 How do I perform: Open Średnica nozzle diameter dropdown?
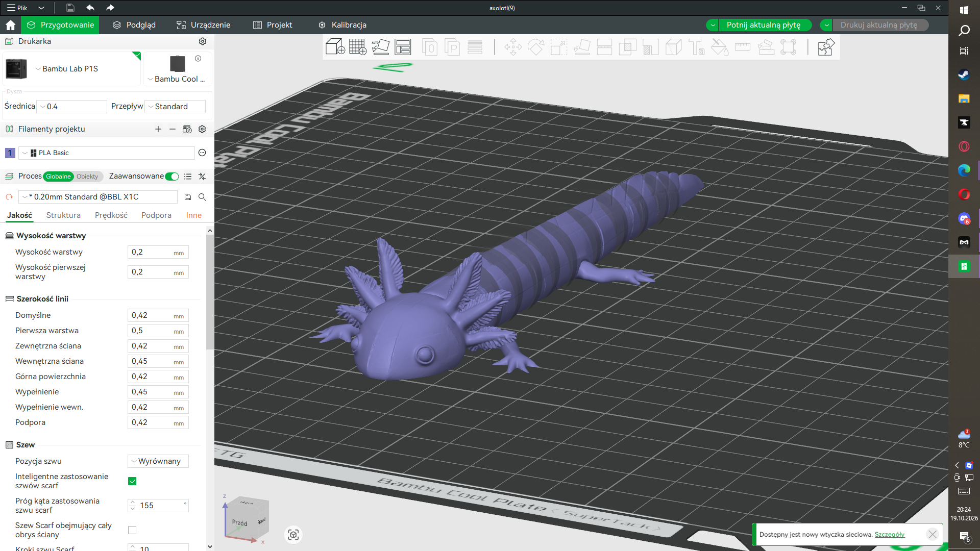click(x=72, y=106)
